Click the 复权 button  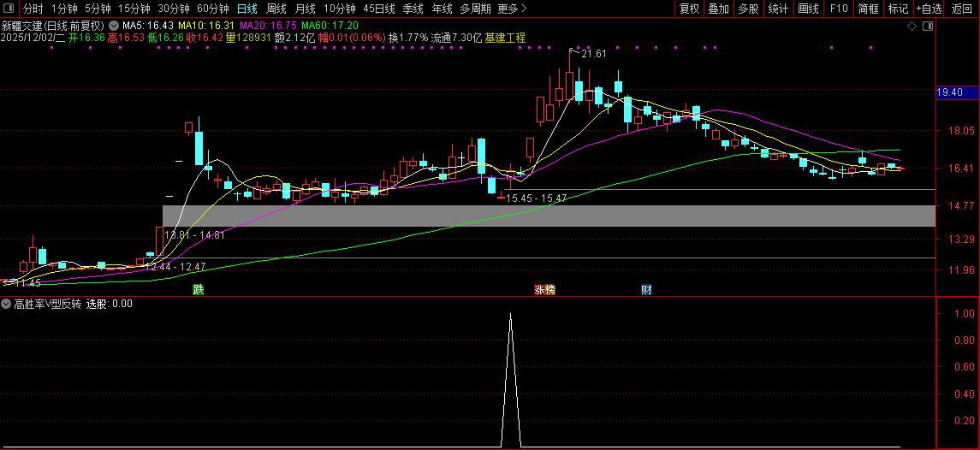pyautogui.click(x=689, y=9)
